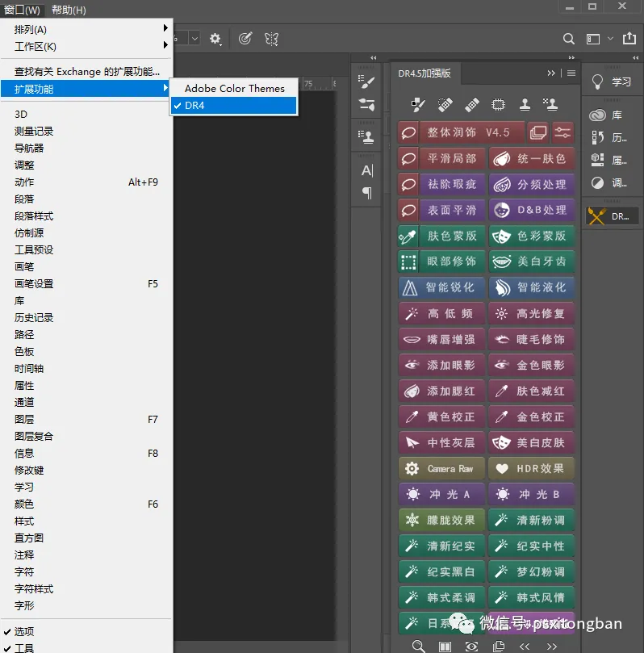Click D&B处理 button
This screenshot has width=644, height=653.
point(532,210)
